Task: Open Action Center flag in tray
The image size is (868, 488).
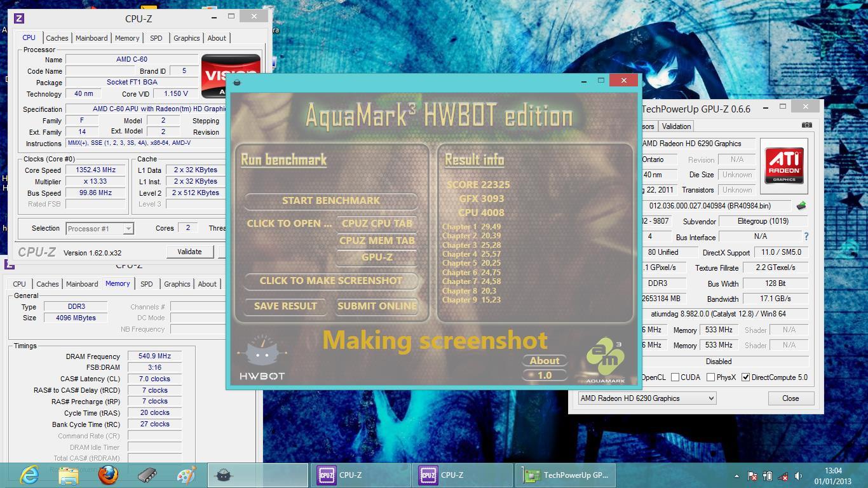Action: click(x=752, y=476)
